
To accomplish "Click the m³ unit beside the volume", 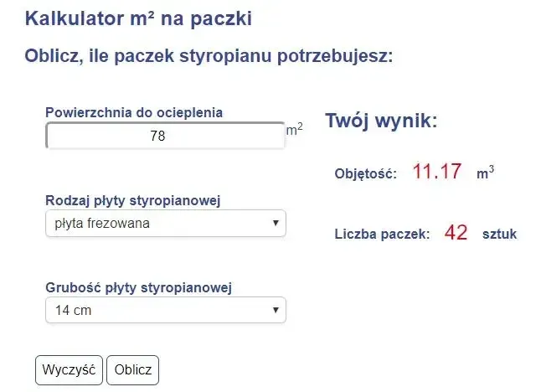I will point(485,173).
